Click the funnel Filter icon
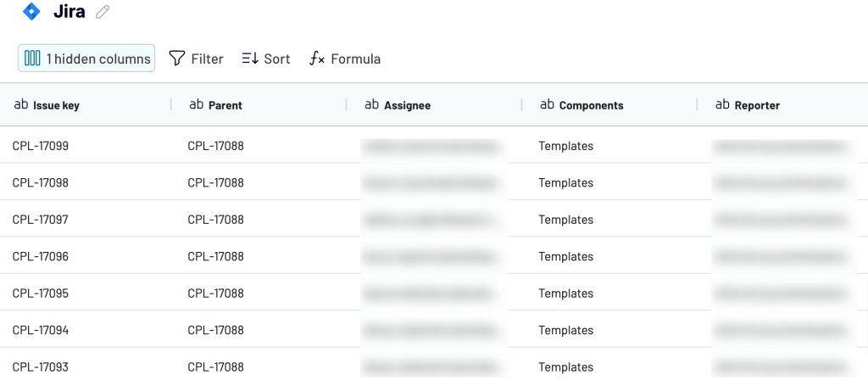The image size is (868, 380). (x=176, y=59)
